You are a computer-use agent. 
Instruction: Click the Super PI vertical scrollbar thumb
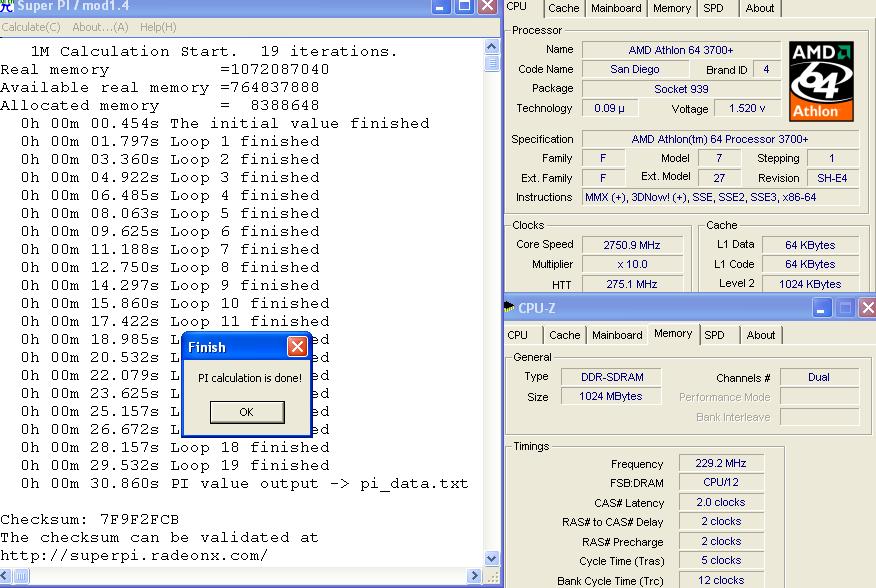492,63
